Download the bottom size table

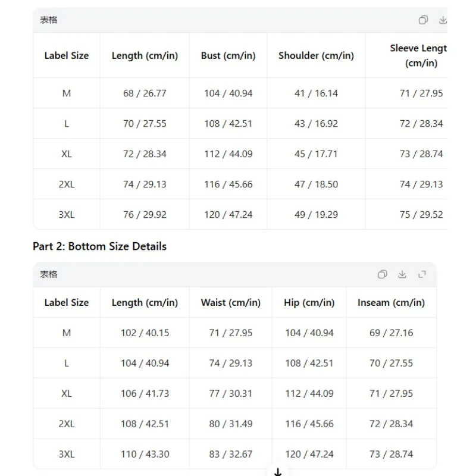[x=402, y=274]
